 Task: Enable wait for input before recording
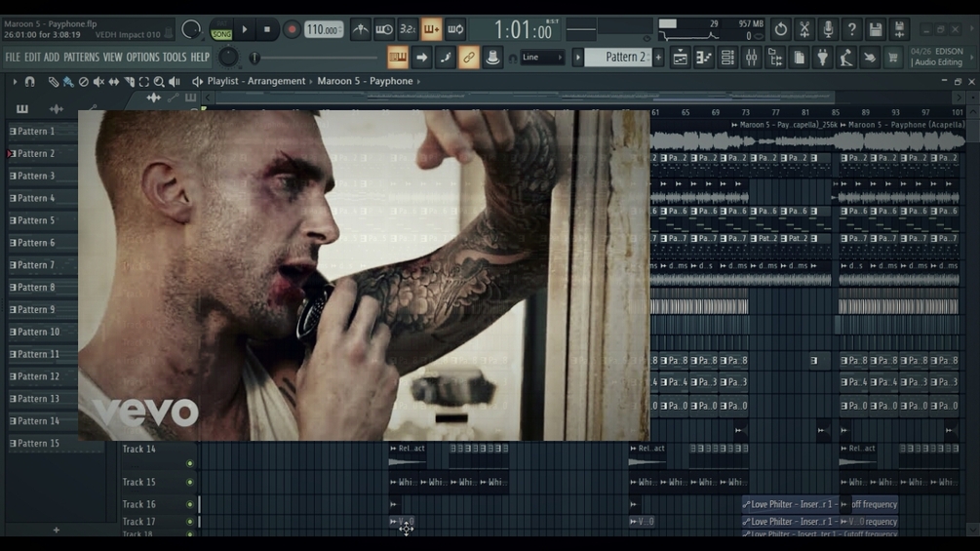[384, 29]
